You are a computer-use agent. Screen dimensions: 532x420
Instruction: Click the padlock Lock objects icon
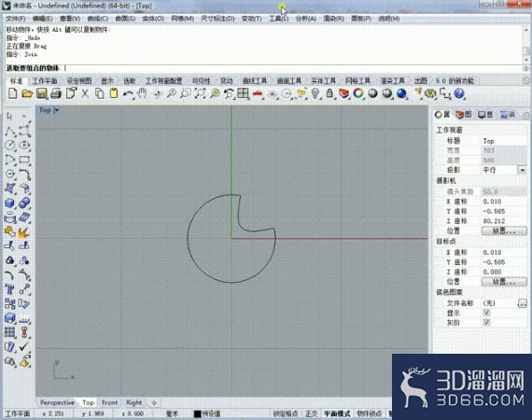(329, 93)
